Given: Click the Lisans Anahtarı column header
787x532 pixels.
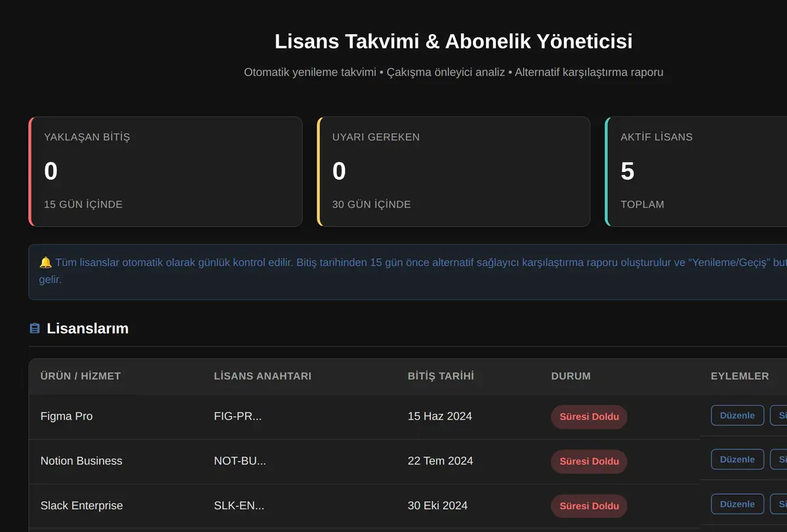Looking at the screenshot, I should coord(262,376).
